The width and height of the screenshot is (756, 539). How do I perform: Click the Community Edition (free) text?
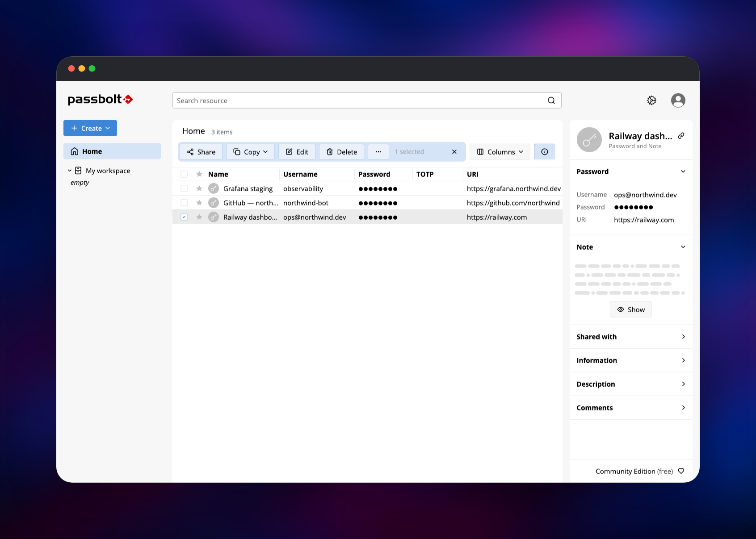[634, 471]
